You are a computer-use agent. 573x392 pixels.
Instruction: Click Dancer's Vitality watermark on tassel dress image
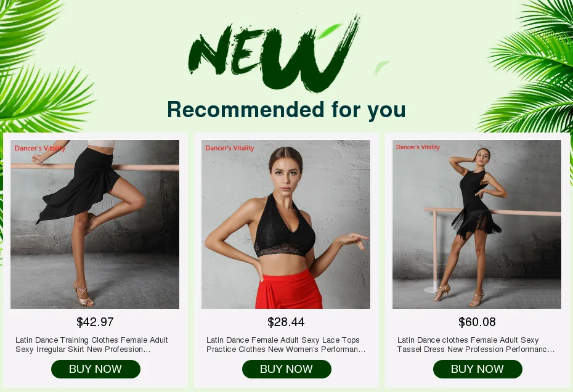(418, 147)
